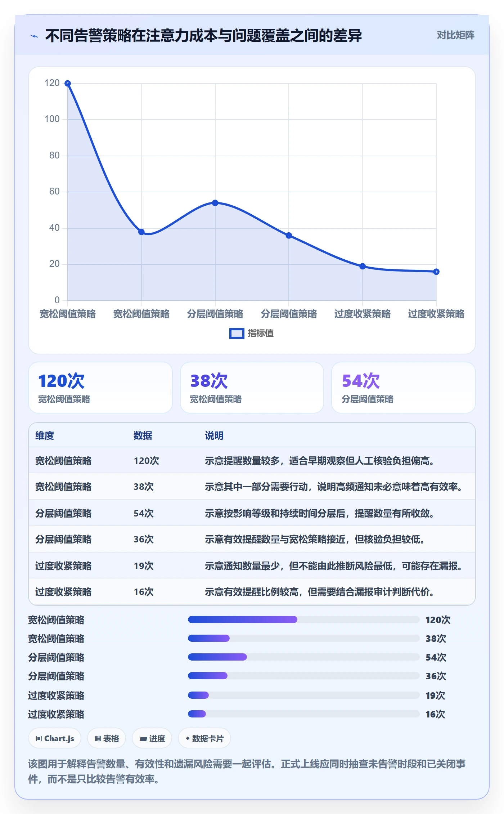Click the chart data point at 38
Viewport: 504px width, 814px height.
(x=141, y=232)
